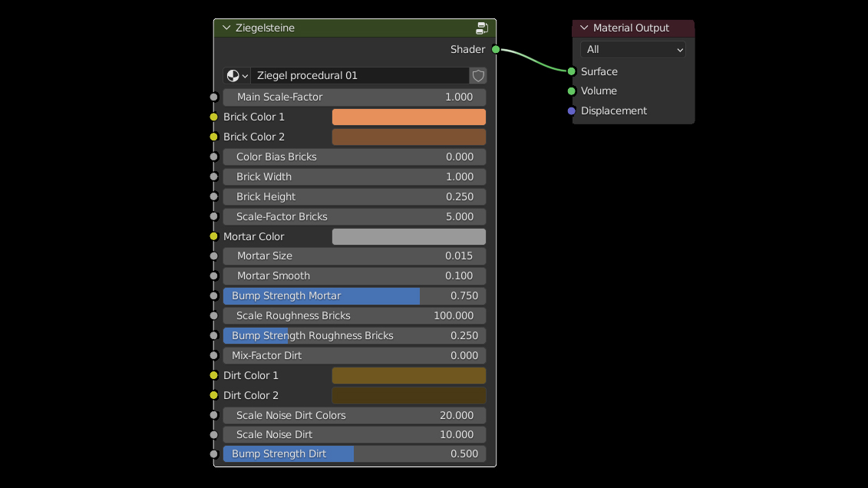Click the Bump Strength Dirt slider
The image size is (868, 488).
(x=355, y=453)
